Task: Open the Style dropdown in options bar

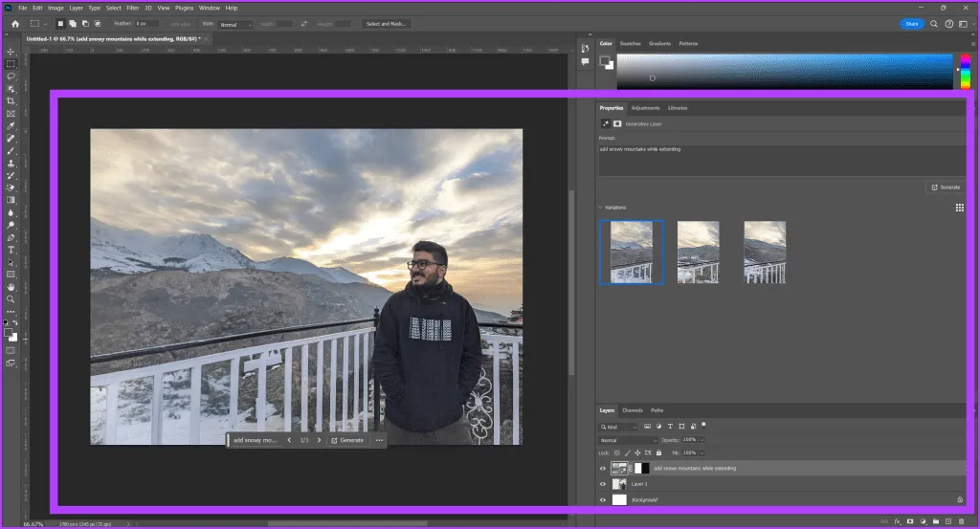Action: 235,23
